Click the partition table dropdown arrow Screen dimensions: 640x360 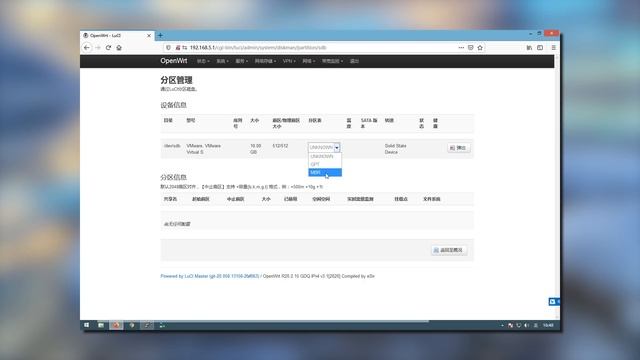pyautogui.click(x=337, y=147)
